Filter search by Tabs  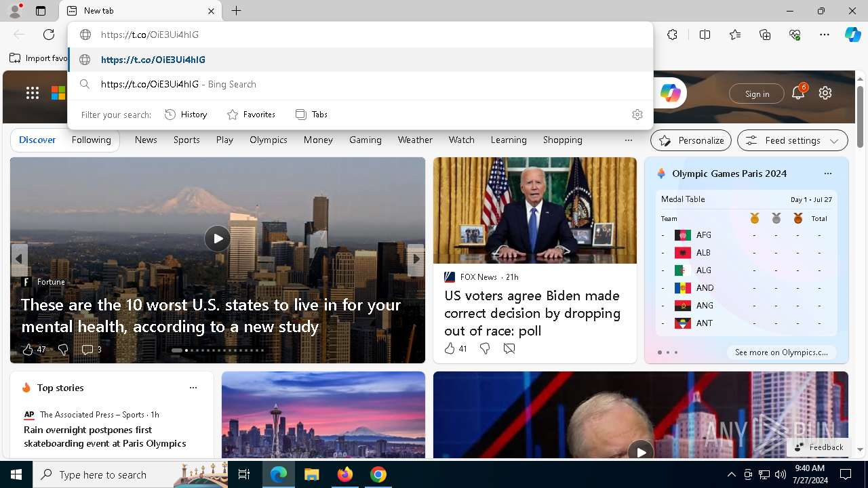[x=311, y=115]
